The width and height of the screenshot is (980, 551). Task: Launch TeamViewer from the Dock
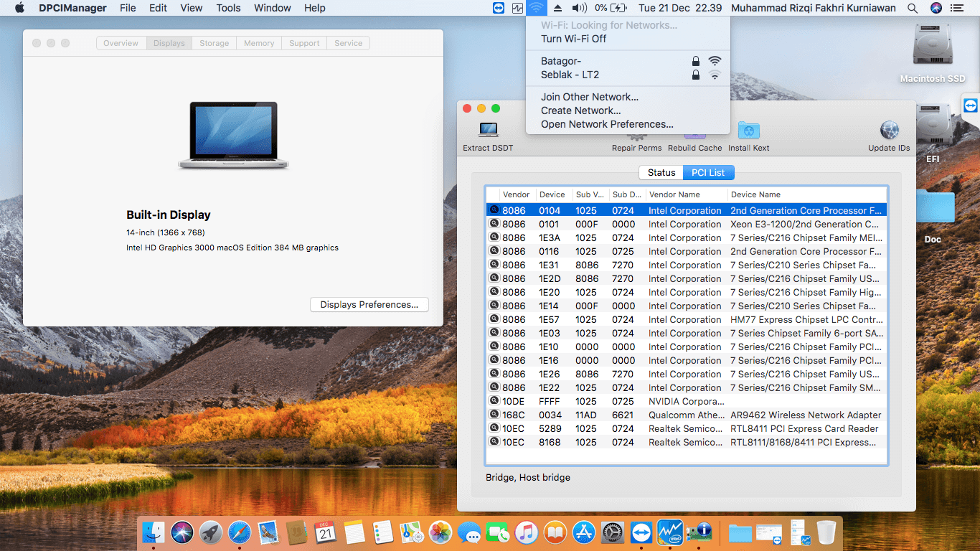(641, 532)
